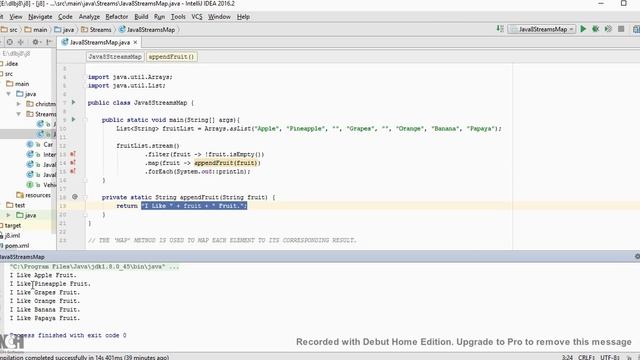Open the run configuration dropdown JavaStreamsMap
This screenshot has height=360, width=640.
tap(542, 29)
